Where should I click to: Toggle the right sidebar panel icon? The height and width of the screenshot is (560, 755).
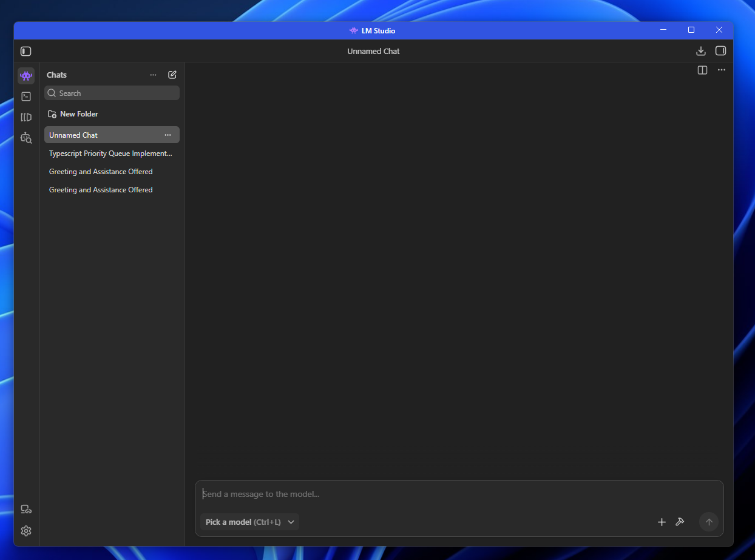(721, 51)
